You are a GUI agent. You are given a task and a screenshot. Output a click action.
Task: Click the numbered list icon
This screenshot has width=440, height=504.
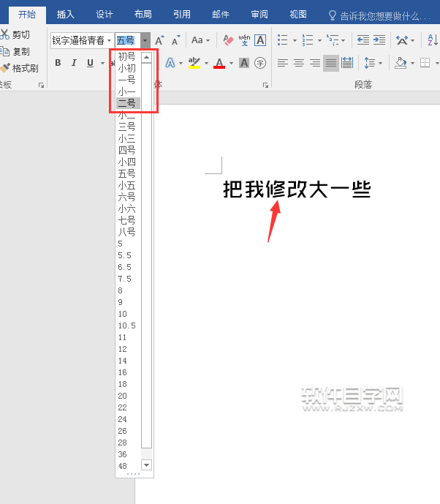[308, 40]
